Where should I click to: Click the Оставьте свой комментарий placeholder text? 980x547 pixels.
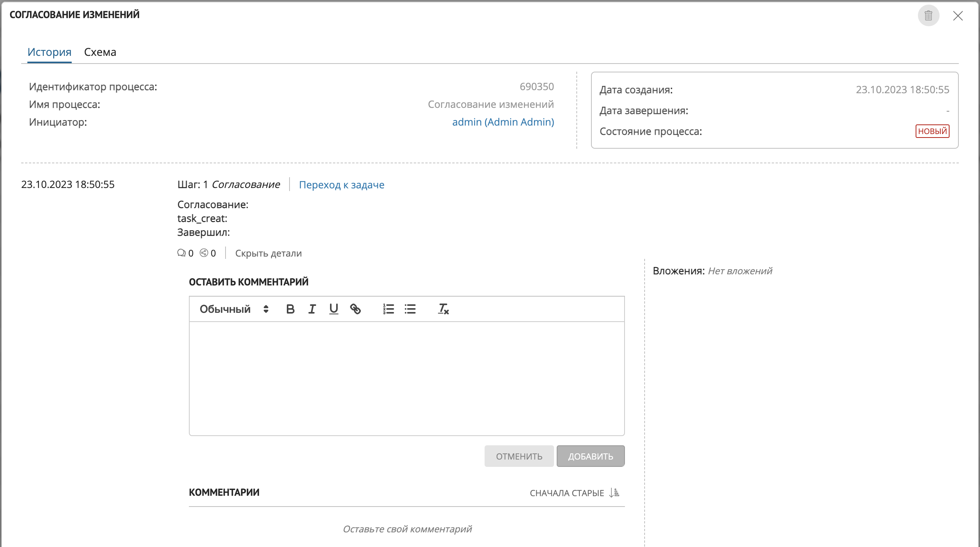(407, 529)
